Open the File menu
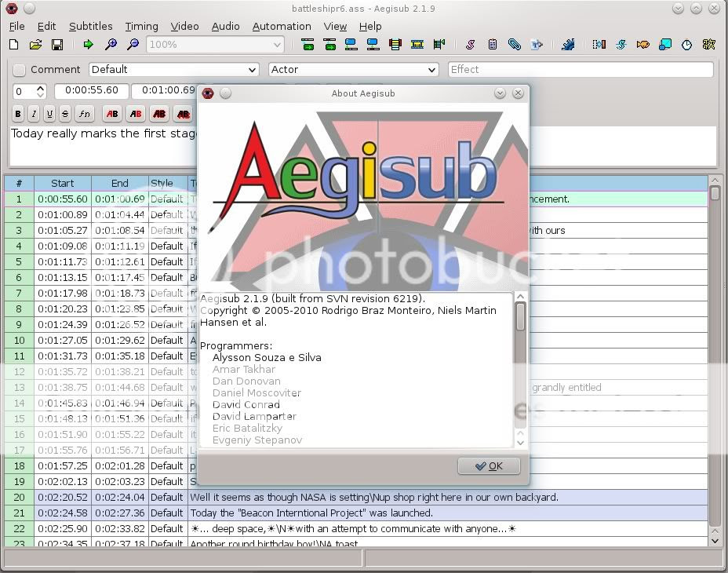 point(16,27)
